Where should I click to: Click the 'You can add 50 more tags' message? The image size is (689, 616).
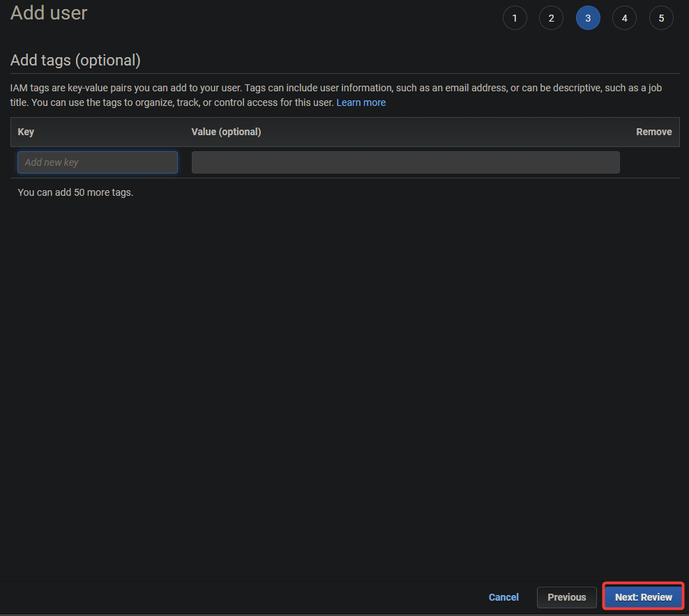click(75, 192)
